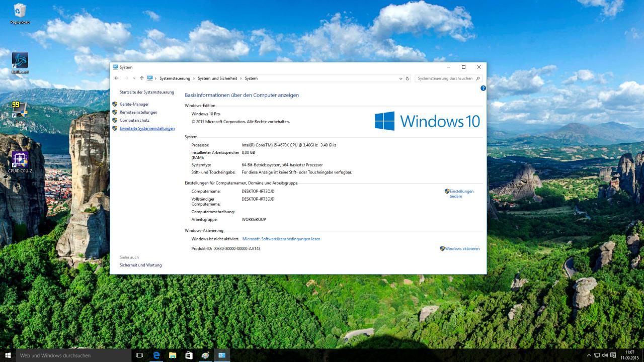Select the 8,00 GB RAM value
This screenshot has width=644, height=362.
tap(248, 152)
